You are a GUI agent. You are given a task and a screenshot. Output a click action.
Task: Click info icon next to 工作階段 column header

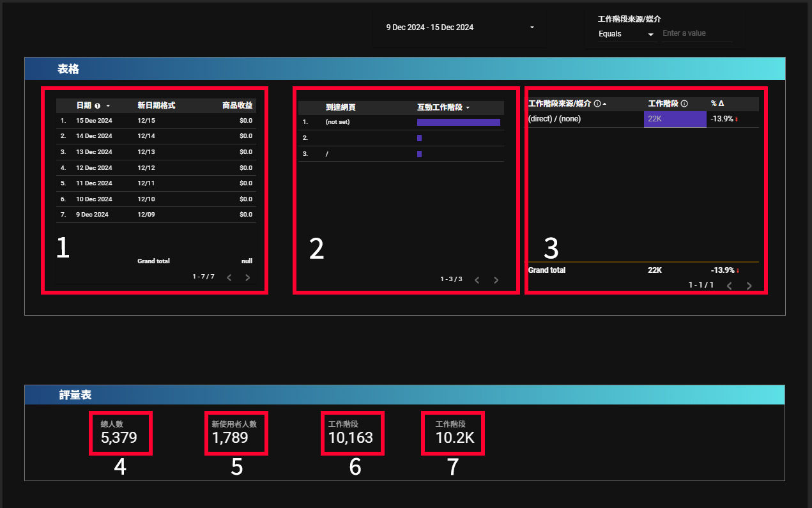[x=684, y=104]
